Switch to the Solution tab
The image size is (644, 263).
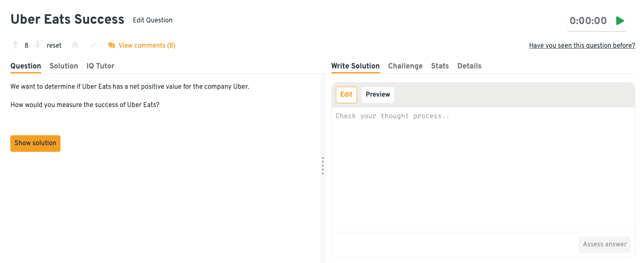pyautogui.click(x=64, y=66)
